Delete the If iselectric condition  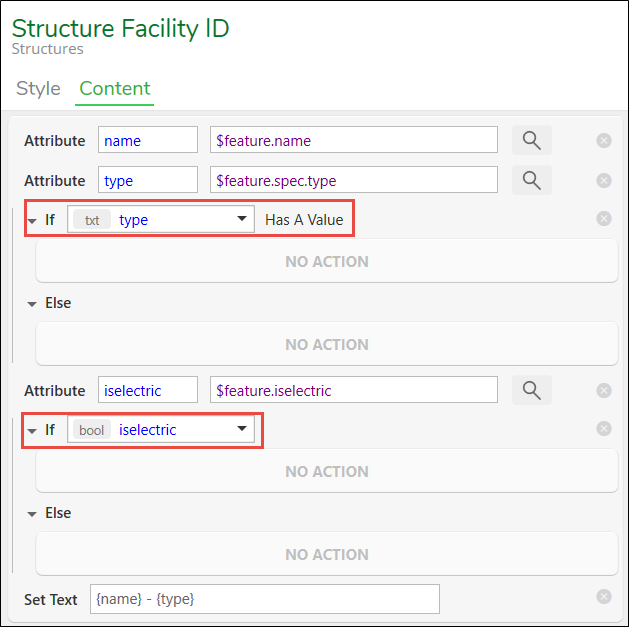point(604,428)
